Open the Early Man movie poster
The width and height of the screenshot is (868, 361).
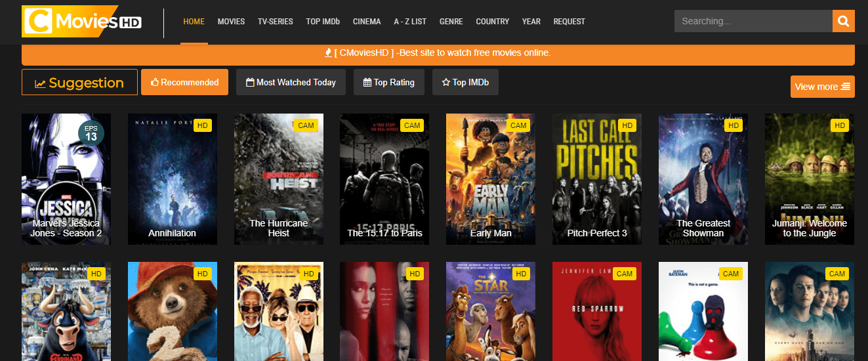point(491,179)
